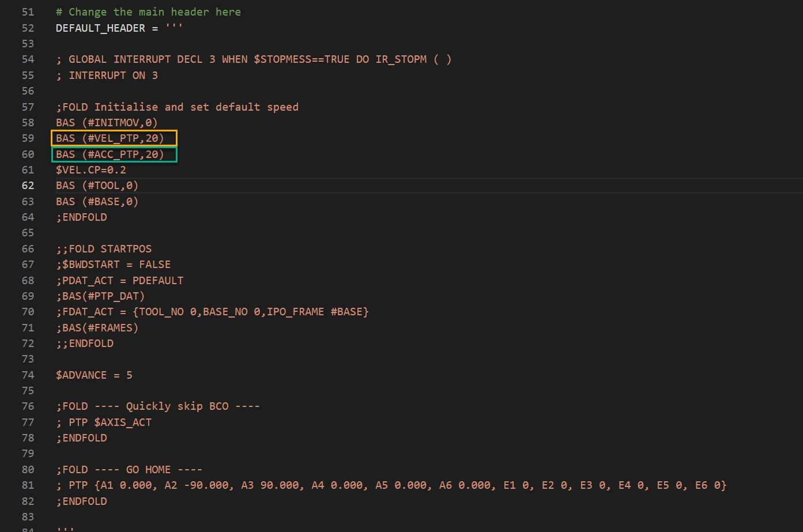Image resolution: width=803 pixels, height=532 pixels.
Task: Click the $VEL.CP=0.2 statement
Action: [x=91, y=170]
